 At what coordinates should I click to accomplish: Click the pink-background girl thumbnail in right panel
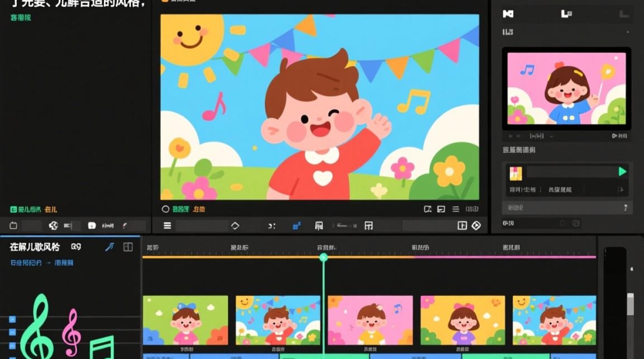[566, 89]
